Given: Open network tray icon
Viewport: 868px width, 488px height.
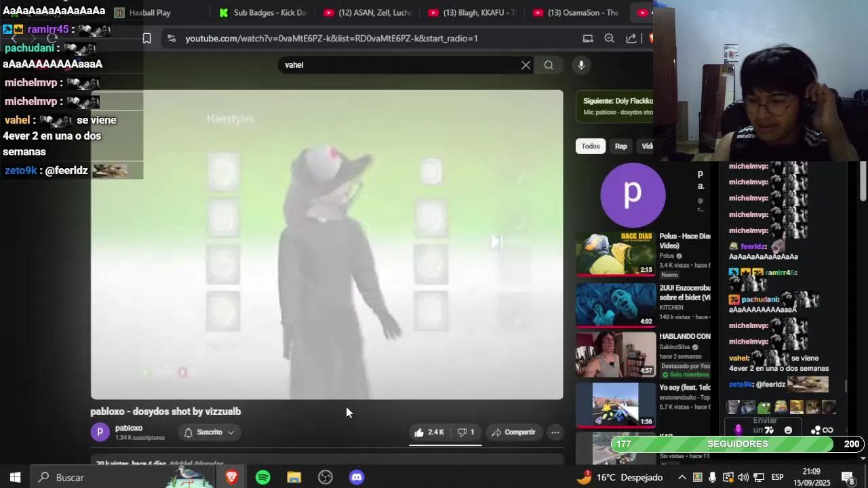Looking at the screenshot, I should pyautogui.click(x=759, y=477).
